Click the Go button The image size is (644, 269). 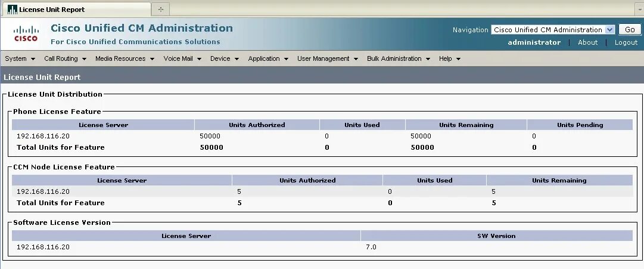[630, 30]
